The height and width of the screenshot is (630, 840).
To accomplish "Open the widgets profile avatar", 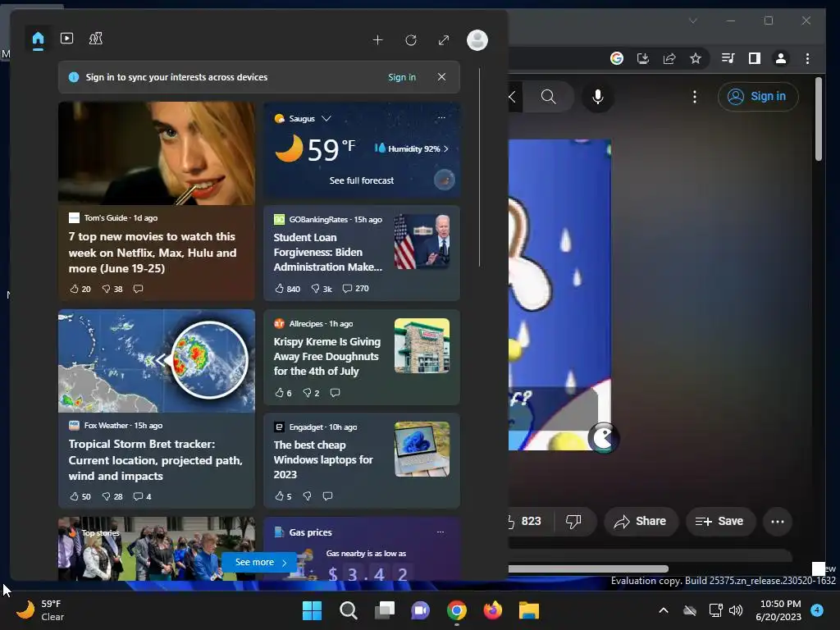I will click(477, 40).
